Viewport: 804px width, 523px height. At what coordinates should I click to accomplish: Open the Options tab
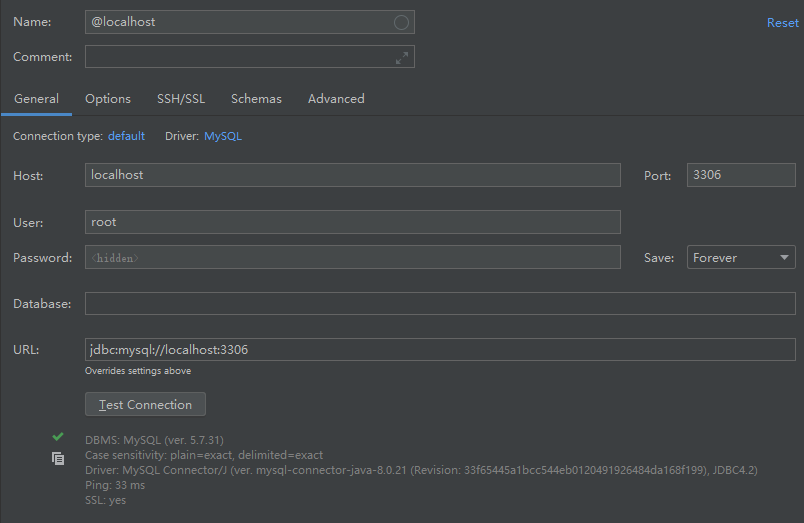click(x=108, y=99)
